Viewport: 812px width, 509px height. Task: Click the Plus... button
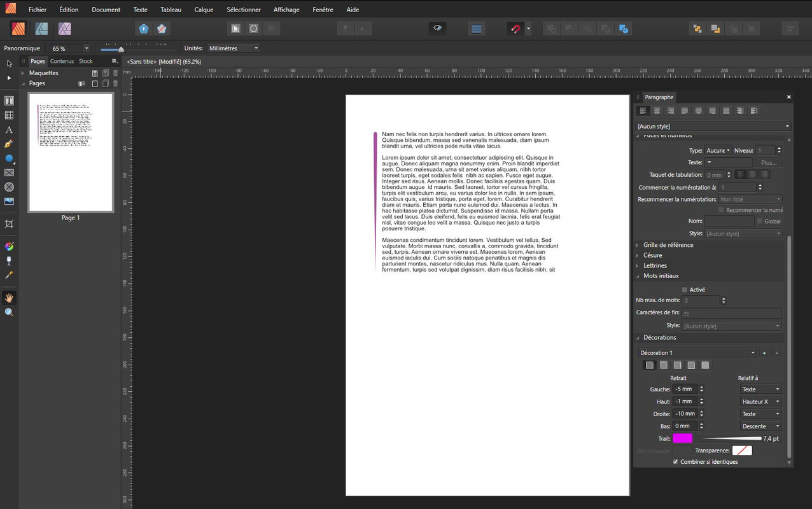click(768, 163)
